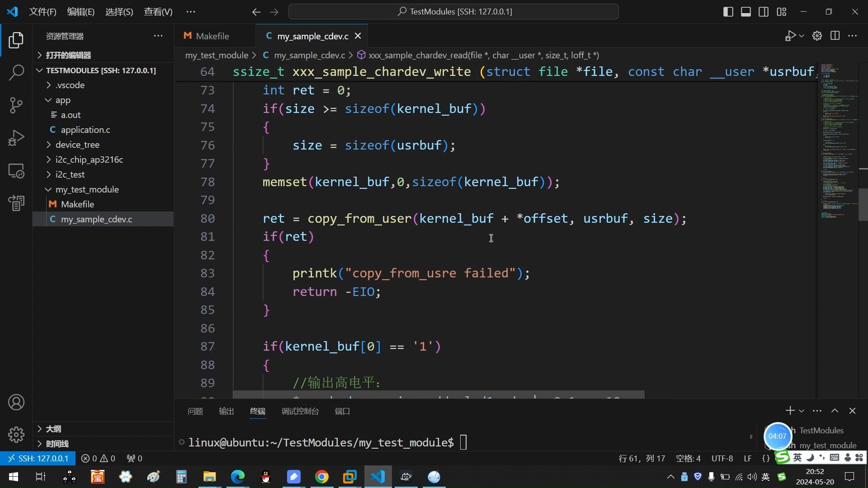This screenshot has height=488, width=868.
Task: Open the run button dropdown arrow
Action: click(x=802, y=36)
